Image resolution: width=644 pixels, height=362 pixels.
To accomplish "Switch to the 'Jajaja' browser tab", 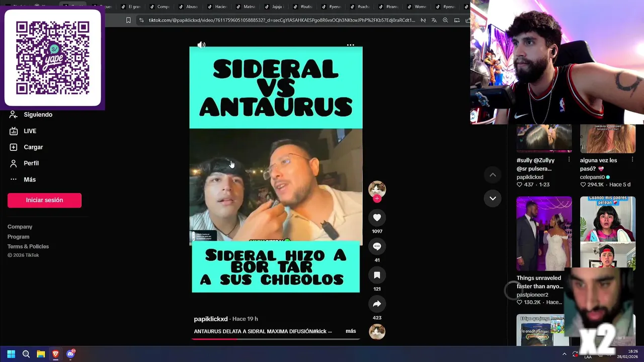I will 275,7.
